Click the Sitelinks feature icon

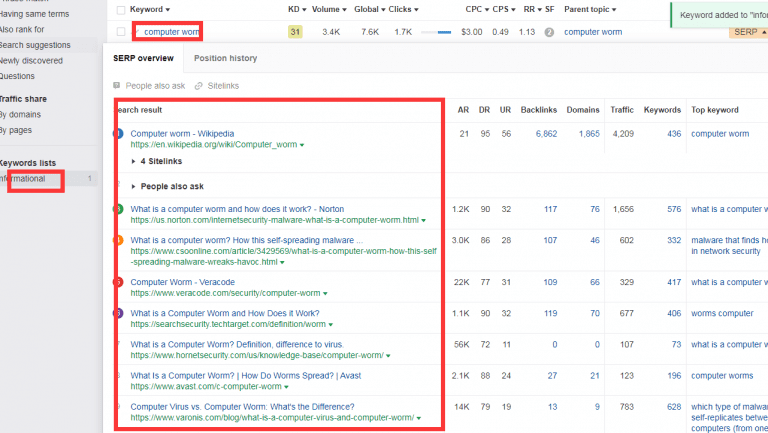(x=198, y=86)
